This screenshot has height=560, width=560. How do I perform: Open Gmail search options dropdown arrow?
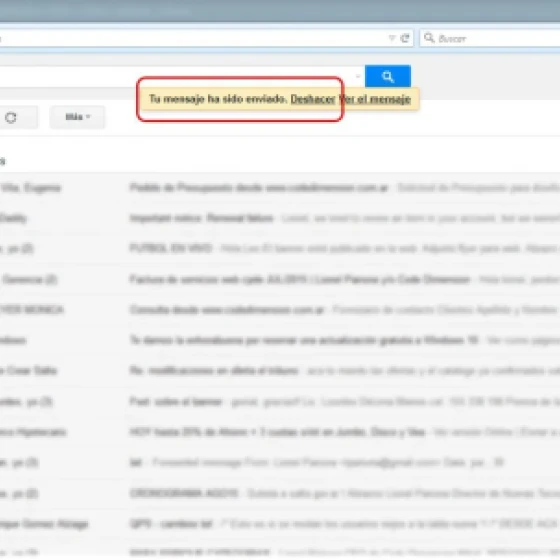(358, 76)
